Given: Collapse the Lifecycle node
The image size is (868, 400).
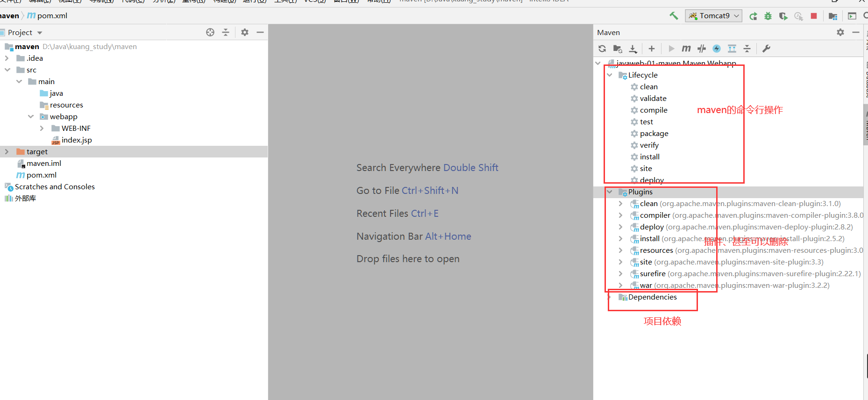Looking at the screenshot, I should [x=610, y=75].
